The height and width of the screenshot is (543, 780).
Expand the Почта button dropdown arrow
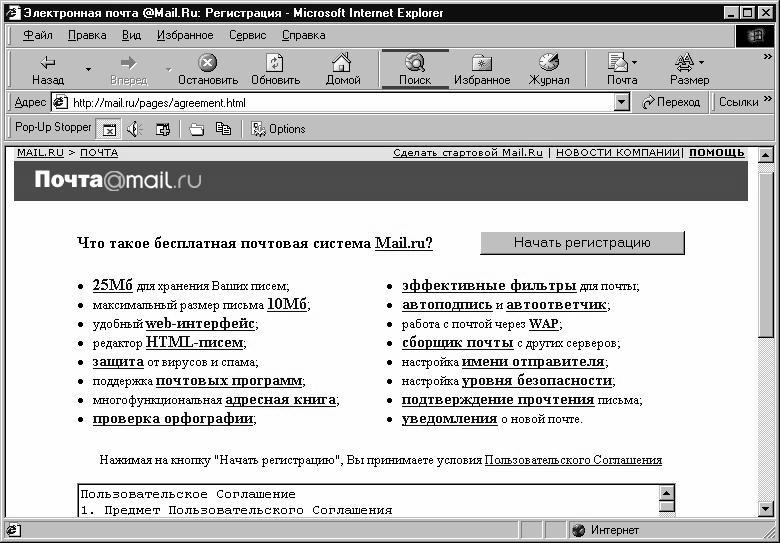point(635,63)
